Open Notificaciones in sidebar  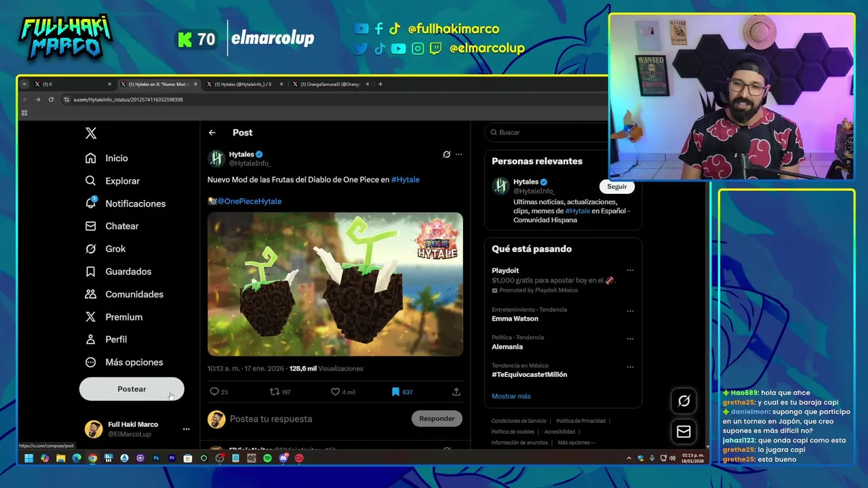(x=125, y=203)
